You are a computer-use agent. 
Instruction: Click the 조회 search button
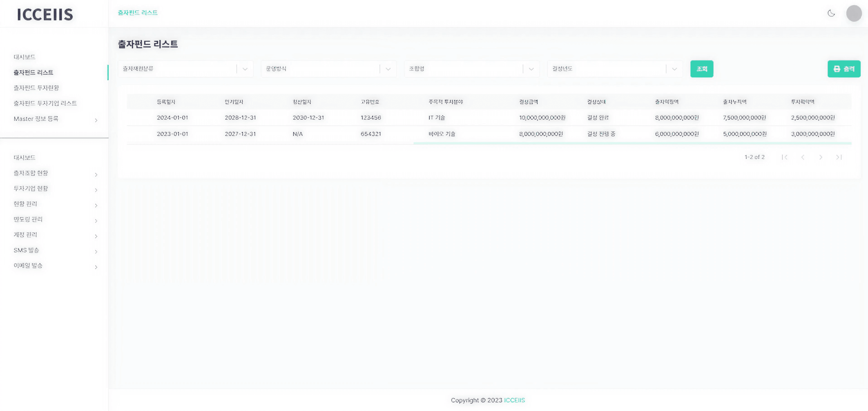(702, 68)
